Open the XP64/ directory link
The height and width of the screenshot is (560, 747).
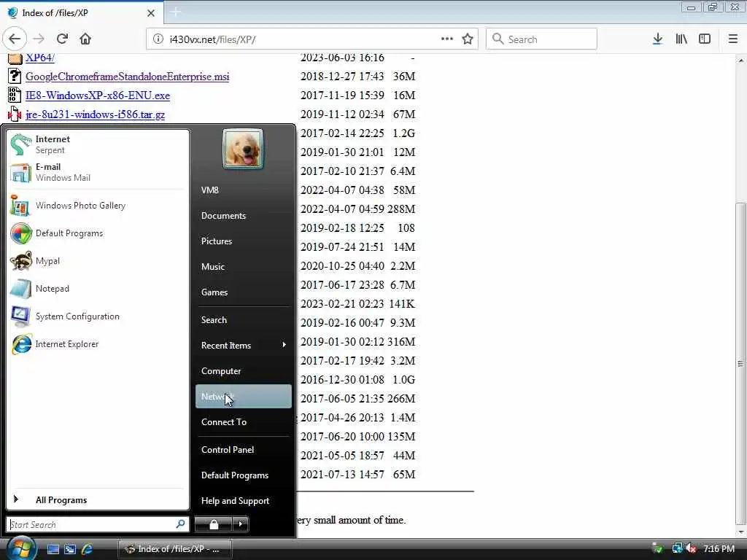[40, 58]
